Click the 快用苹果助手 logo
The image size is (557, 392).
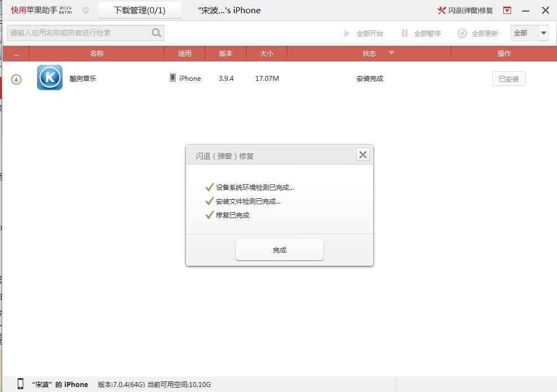click(x=41, y=11)
